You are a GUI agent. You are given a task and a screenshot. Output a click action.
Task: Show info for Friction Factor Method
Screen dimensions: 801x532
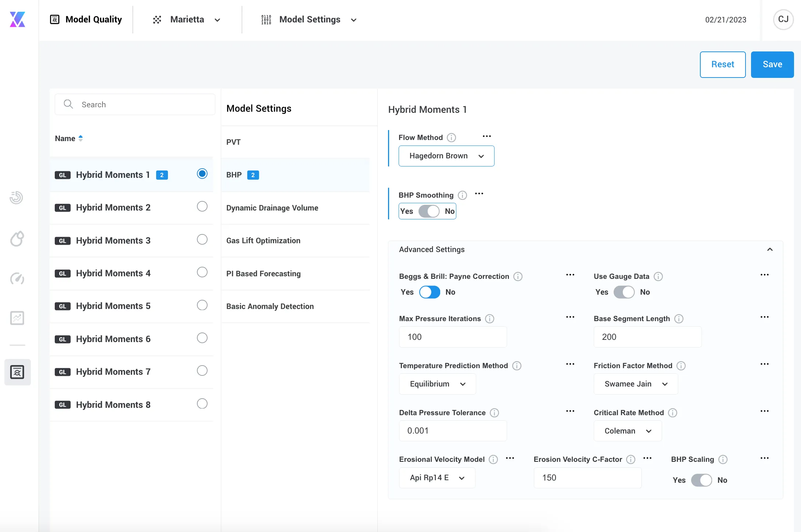point(681,366)
